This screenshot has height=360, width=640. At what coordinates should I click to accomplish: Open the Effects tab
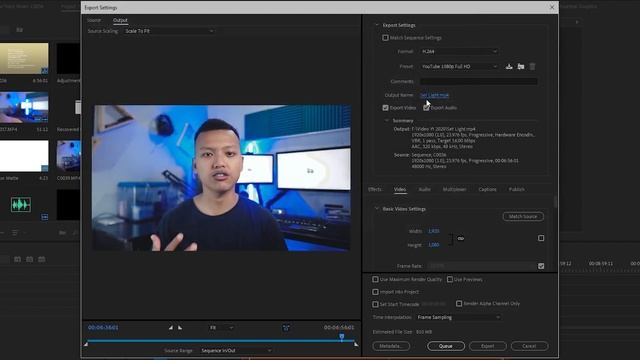pos(375,189)
